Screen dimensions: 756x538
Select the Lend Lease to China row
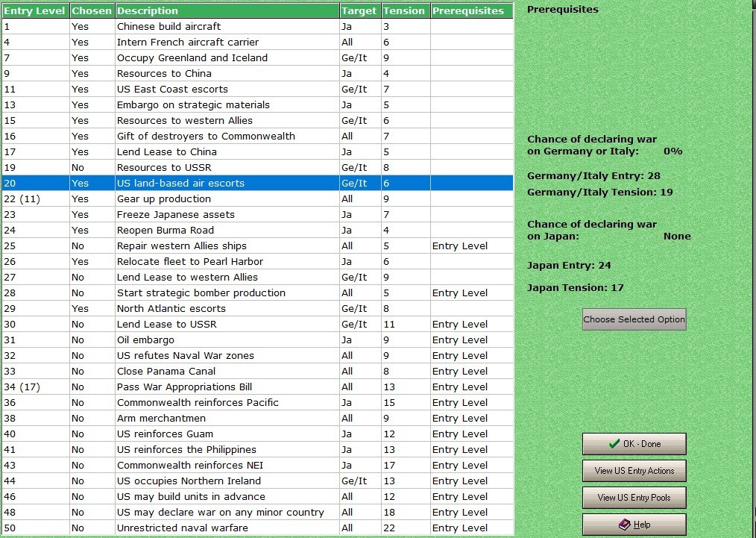coord(257,152)
